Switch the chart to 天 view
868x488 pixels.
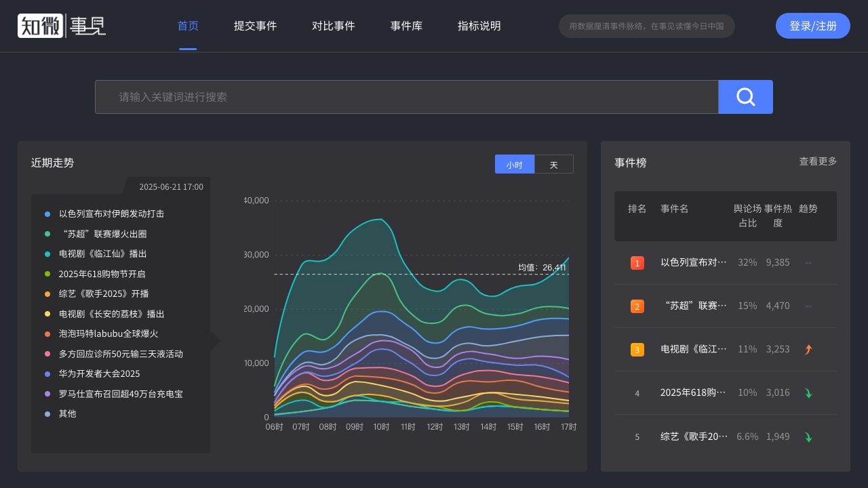[x=553, y=165]
